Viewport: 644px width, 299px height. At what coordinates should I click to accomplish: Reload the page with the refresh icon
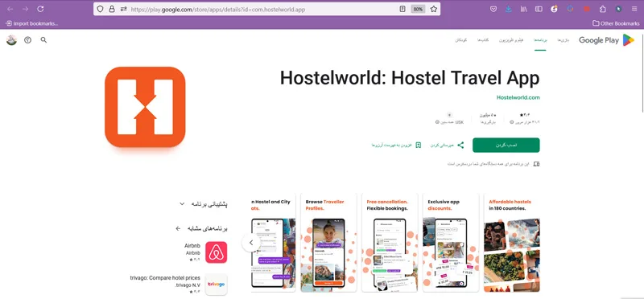tap(40, 9)
